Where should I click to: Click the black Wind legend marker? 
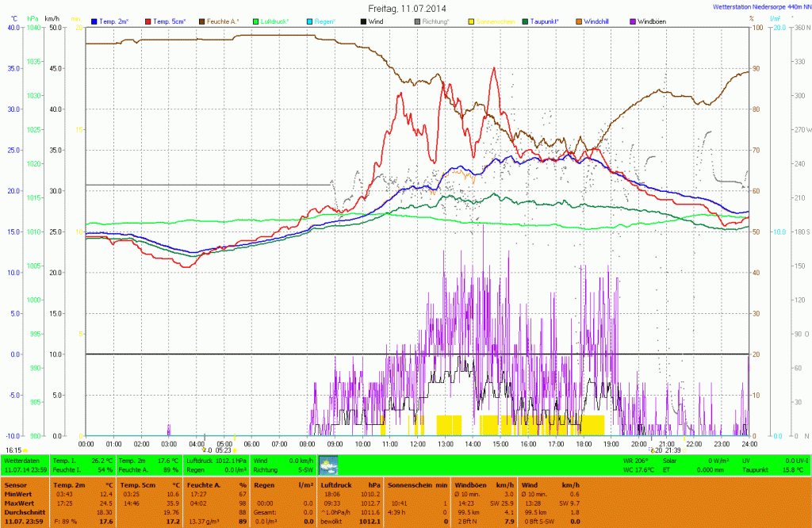pyautogui.click(x=364, y=21)
